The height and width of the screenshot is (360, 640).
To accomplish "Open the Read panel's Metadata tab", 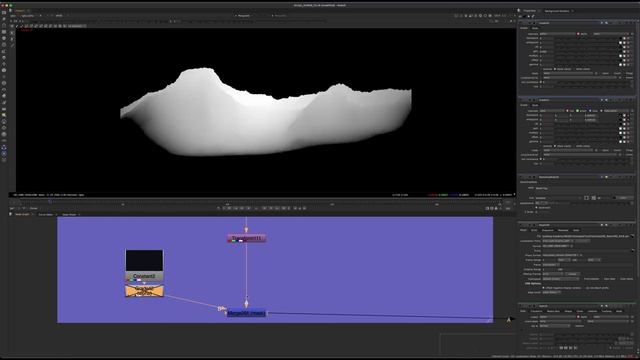I will pos(563,230).
